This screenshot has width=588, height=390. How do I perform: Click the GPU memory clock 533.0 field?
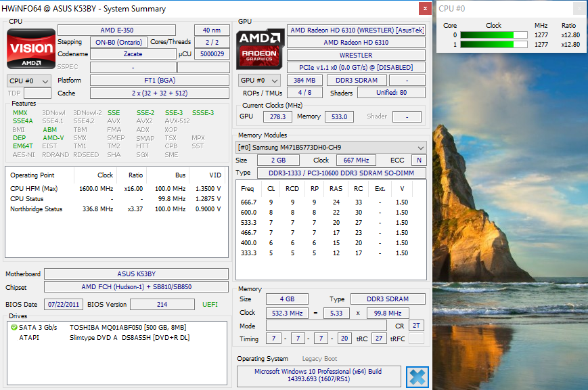coord(340,116)
